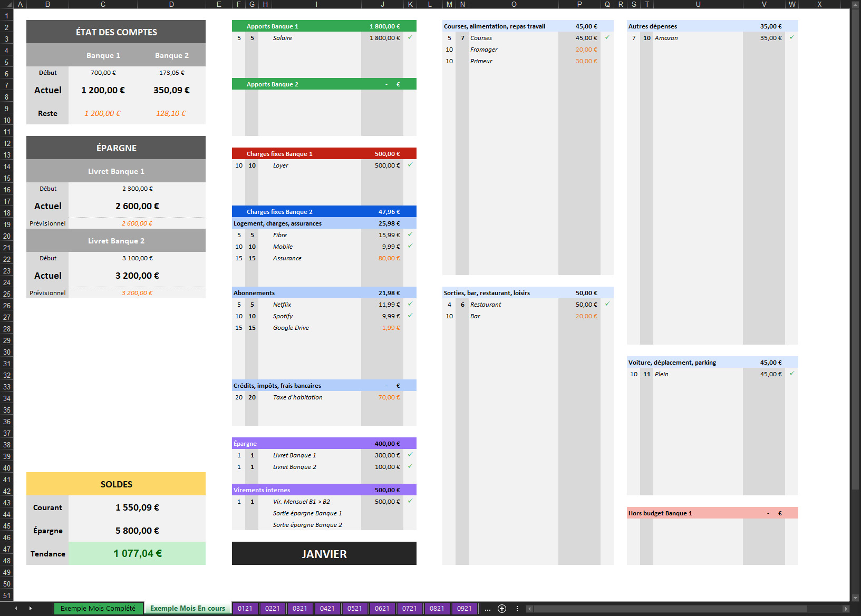861x616 pixels.
Task: Toggle the checkmark on the Netflix row
Action: (410, 304)
